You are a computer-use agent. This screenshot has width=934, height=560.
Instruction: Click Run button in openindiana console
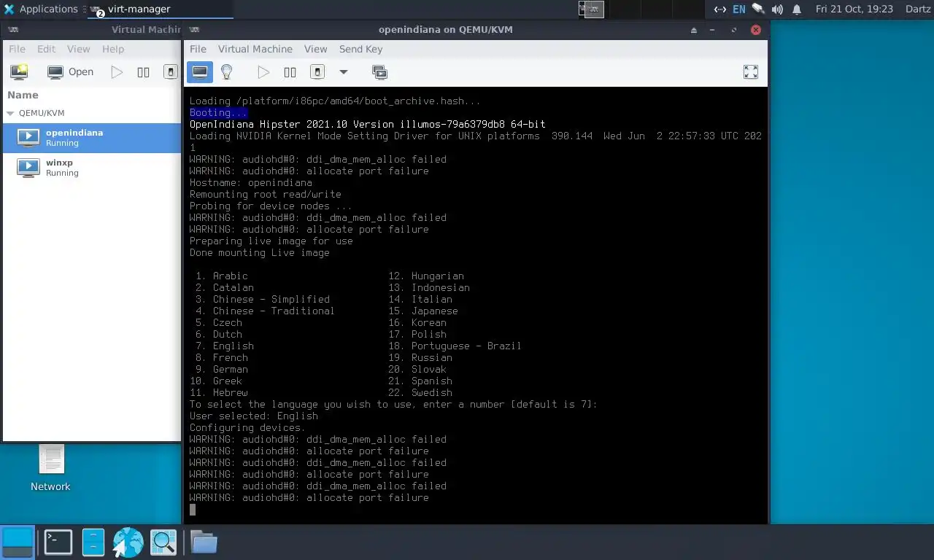(263, 71)
